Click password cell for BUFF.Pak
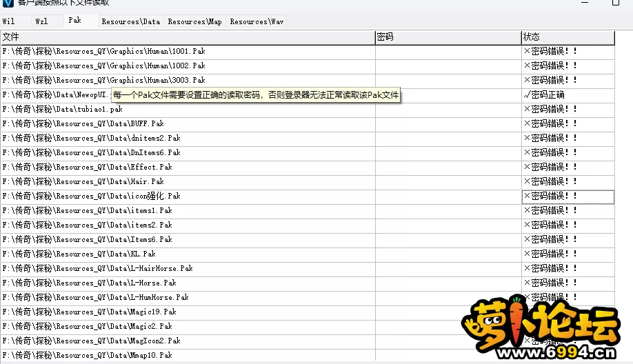Screen dimensions: 633x364 coord(448,124)
